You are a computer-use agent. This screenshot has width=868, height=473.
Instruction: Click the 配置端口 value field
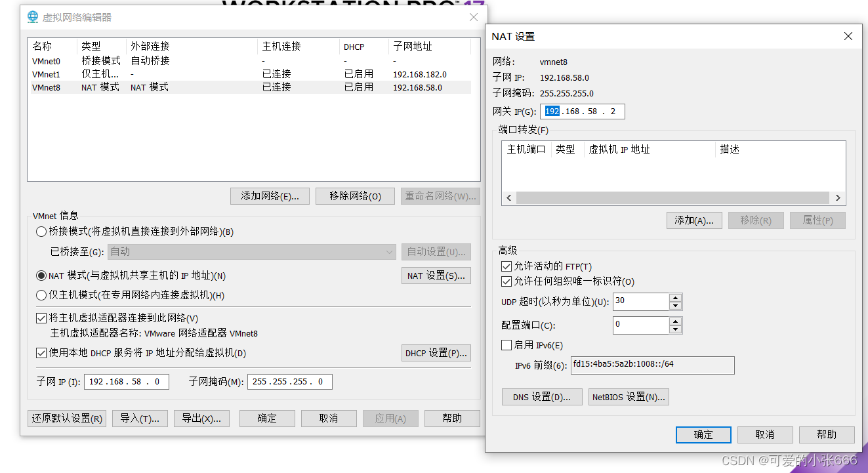coord(641,325)
